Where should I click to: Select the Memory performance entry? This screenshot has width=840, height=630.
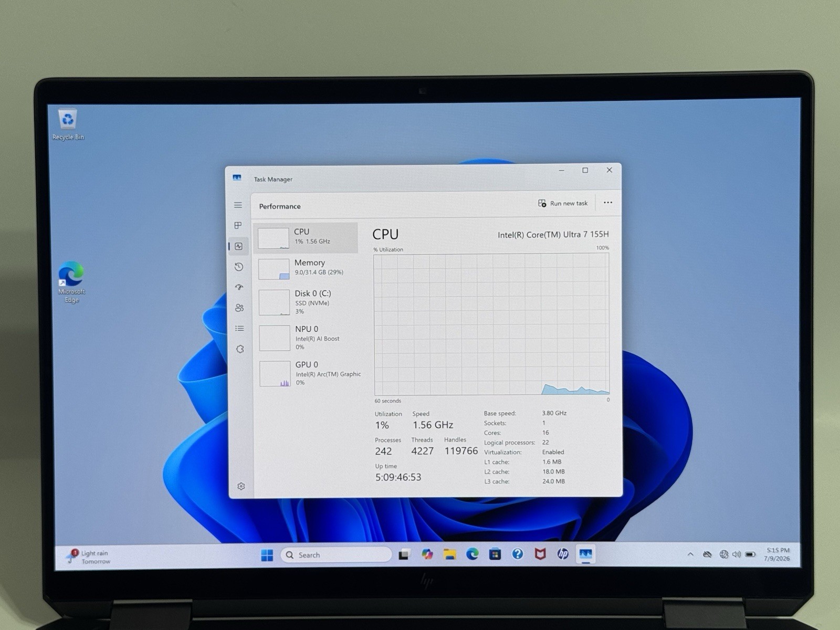point(307,268)
